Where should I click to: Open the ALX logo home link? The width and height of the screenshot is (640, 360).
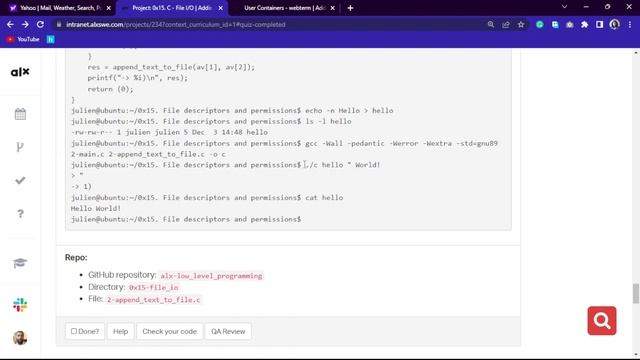20,72
